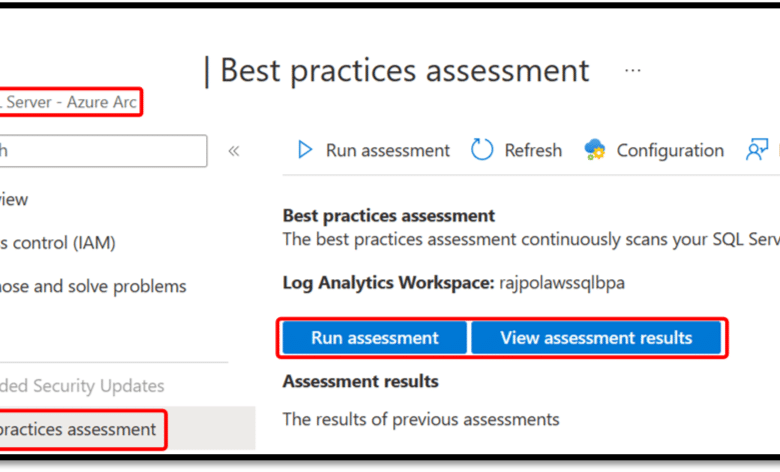Open Configuration from the command bar label
This screenshot has height=472, width=780.
pyautogui.click(x=670, y=150)
